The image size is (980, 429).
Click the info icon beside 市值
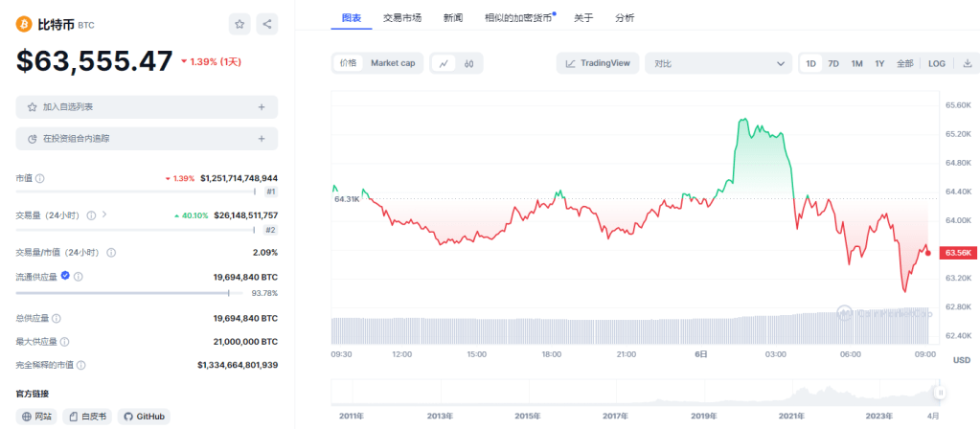pos(40,178)
